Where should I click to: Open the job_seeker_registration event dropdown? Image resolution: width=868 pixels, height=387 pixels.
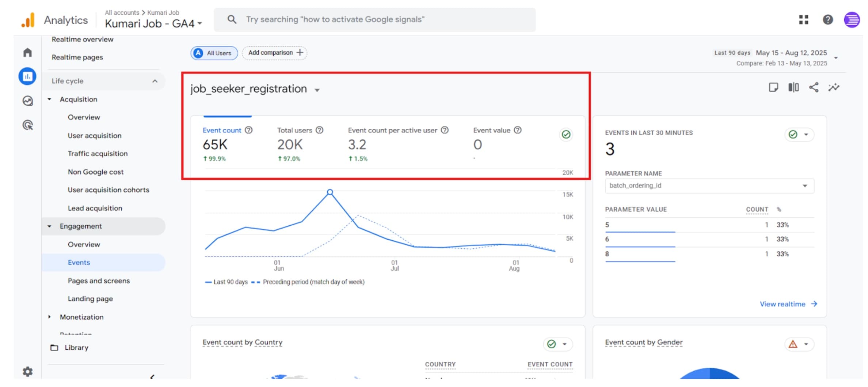317,90
